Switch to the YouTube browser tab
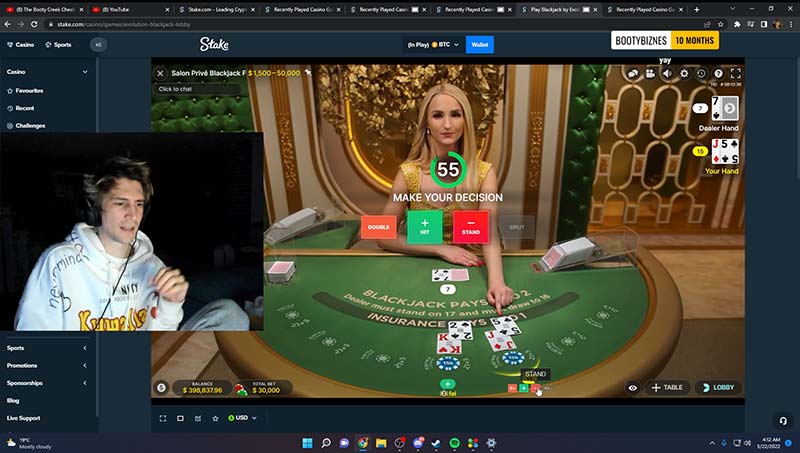 pos(130,9)
